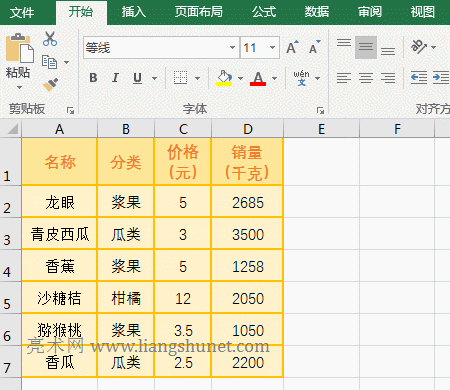The image size is (450, 390).
Task: Toggle bold formatting
Action: (x=93, y=78)
